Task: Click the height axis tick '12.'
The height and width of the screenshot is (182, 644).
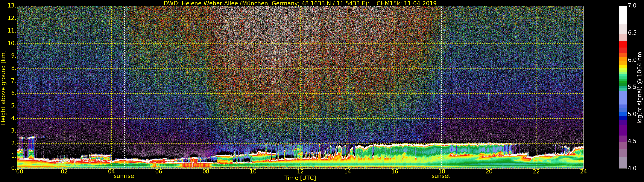Action: pyautogui.click(x=12, y=18)
